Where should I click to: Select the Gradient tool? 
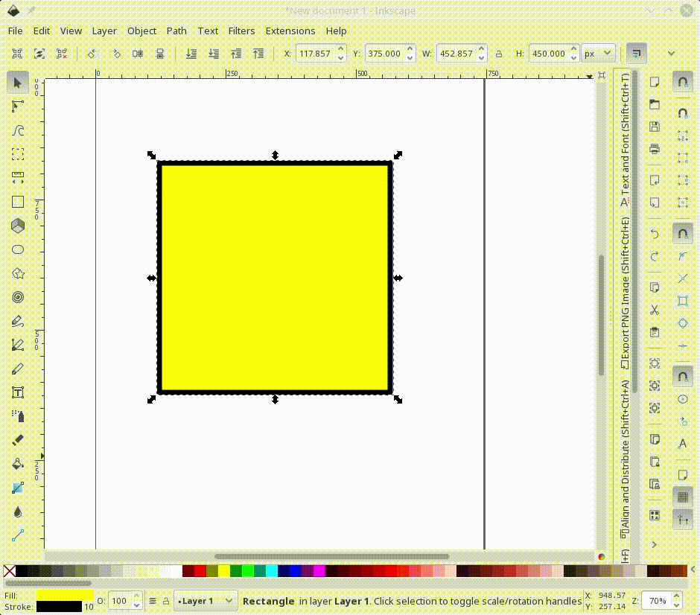tap(17, 488)
